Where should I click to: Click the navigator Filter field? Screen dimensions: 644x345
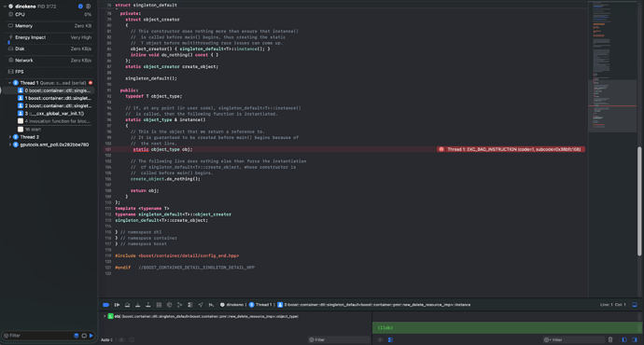(37, 336)
